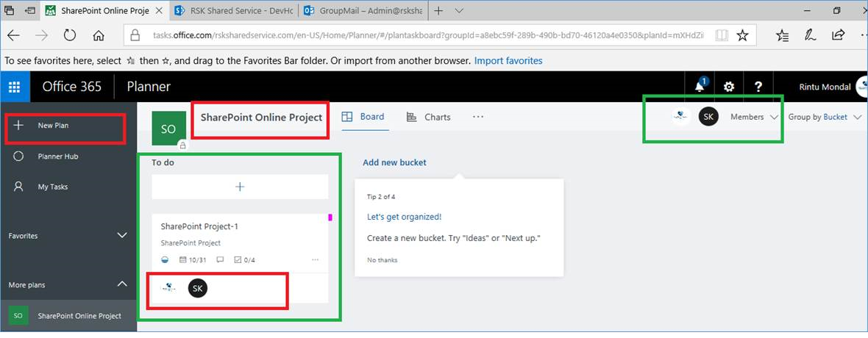Expand the Favorites section chevron

[x=122, y=236]
